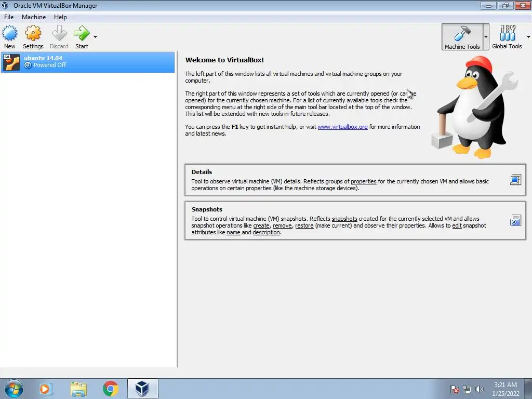Click the snapshots link in Snapshots box
This screenshot has width=532, height=399.
click(344, 219)
